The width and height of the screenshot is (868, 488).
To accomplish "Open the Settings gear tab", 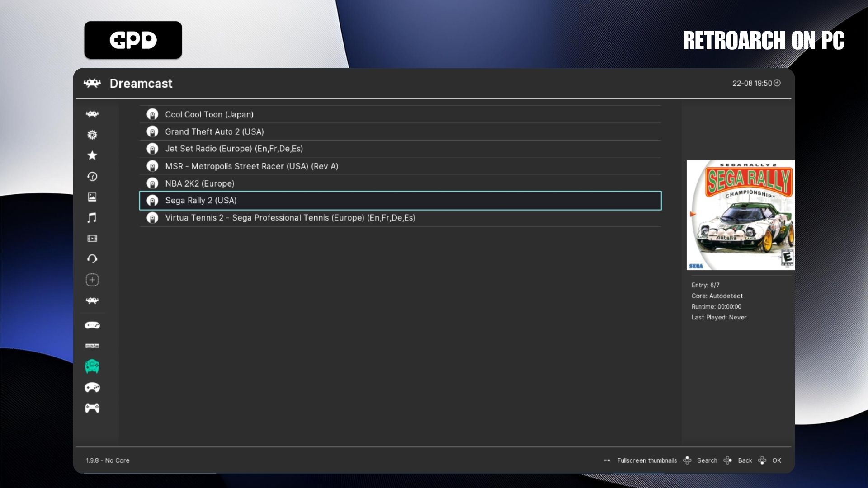I will point(92,135).
